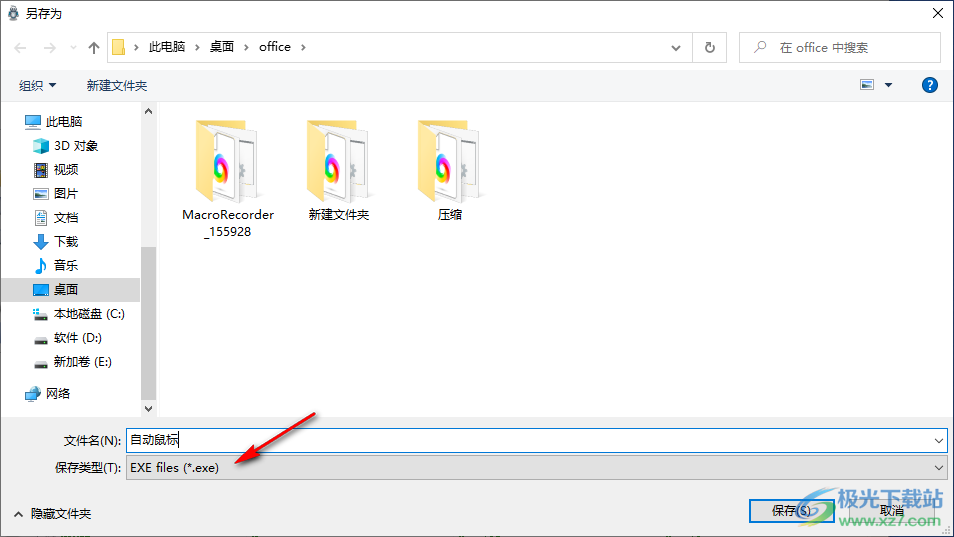Click the 下载 blue arrow icon

tap(41, 241)
